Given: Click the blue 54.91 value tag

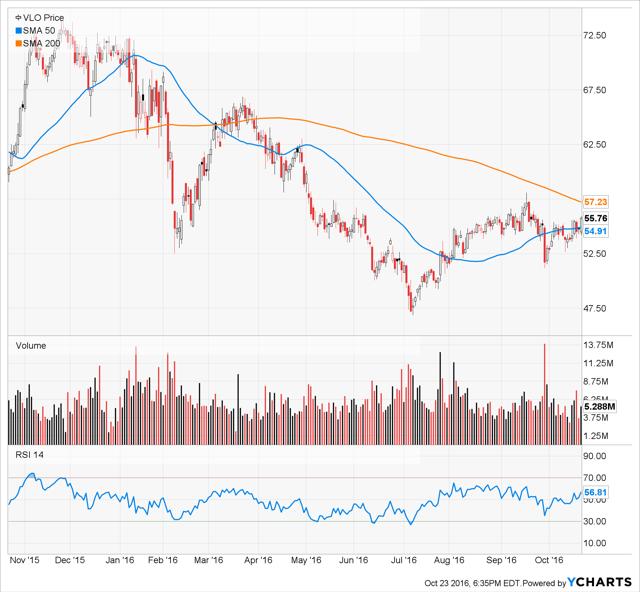Looking at the screenshot, I should tap(596, 231).
